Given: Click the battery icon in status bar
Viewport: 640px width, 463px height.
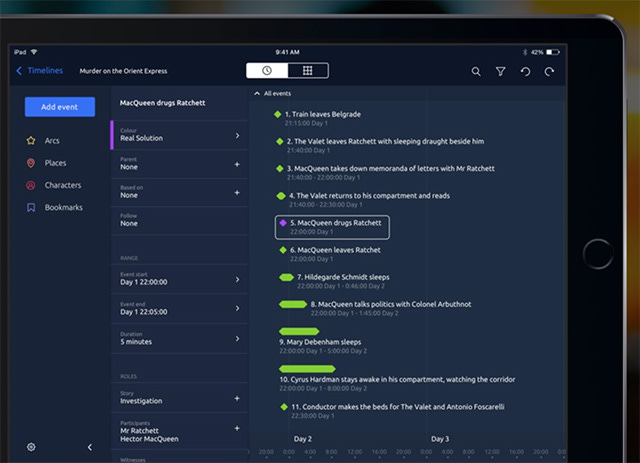Looking at the screenshot, I should point(553,52).
